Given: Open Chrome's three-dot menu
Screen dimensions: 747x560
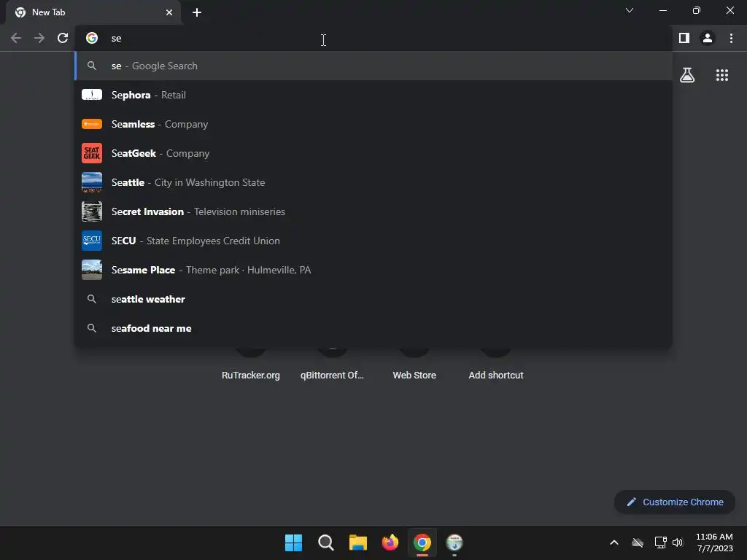Looking at the screenshot, I should (731, 38).
